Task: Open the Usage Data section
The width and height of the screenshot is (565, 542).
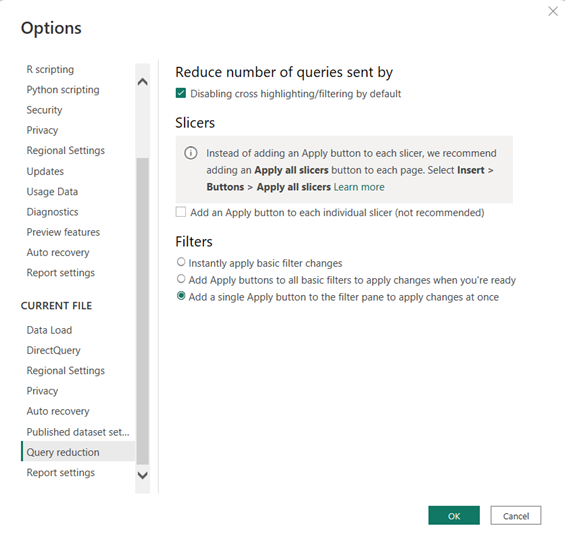Action: (x=52, y=191)
